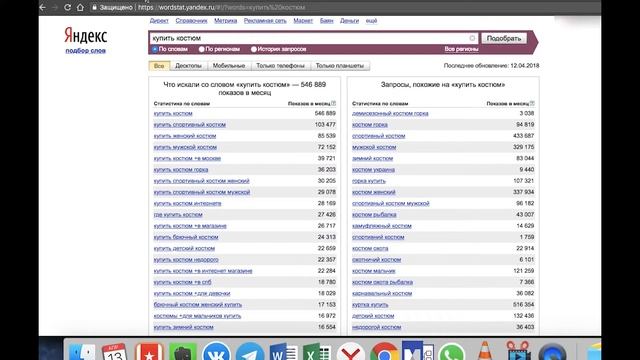Open similar query зимний костюм
The height and width of the screenshot is (360, 640).
pyautogui.click(x=373, y=158)
